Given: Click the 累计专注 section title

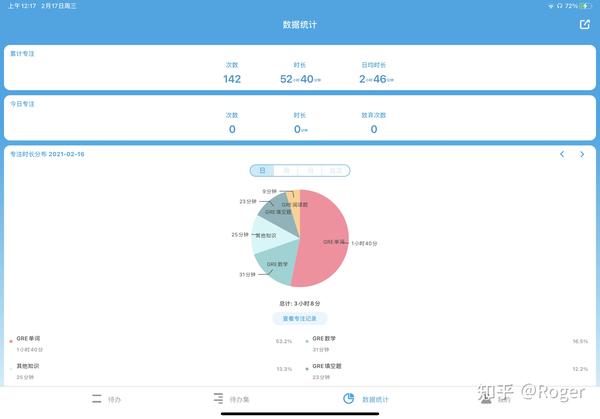Looking at the screenshot, I should (22, 54).
